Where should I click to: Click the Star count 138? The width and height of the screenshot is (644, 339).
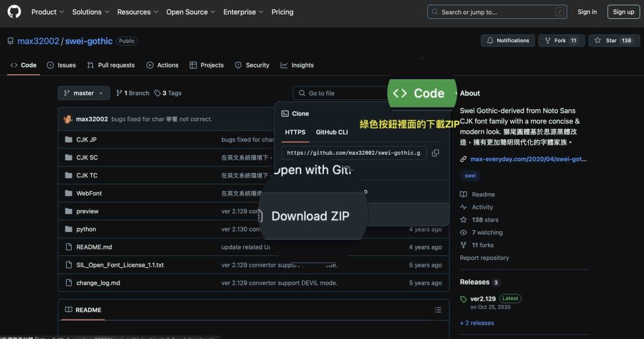point(626,40)
